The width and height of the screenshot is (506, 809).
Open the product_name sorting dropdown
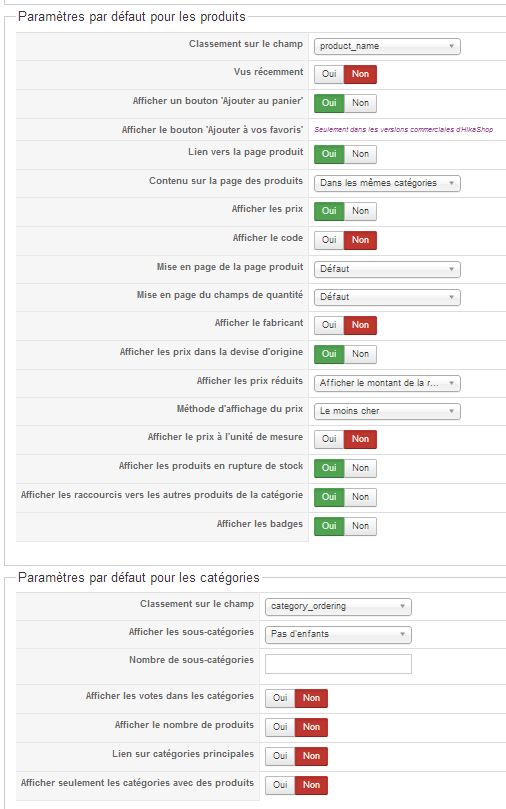[387, 46]
